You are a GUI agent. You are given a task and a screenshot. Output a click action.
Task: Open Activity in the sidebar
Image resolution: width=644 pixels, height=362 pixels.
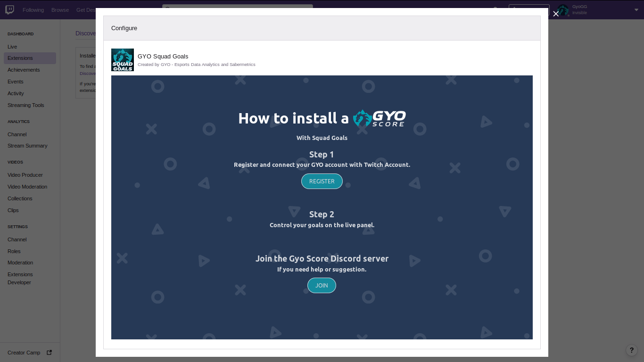[16, 93]
